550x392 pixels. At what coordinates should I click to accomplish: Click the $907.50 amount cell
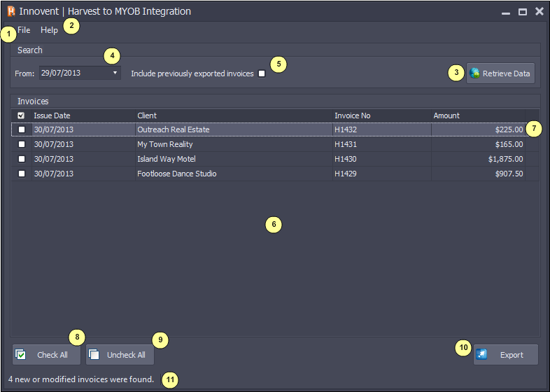click(x=478, y=174)
